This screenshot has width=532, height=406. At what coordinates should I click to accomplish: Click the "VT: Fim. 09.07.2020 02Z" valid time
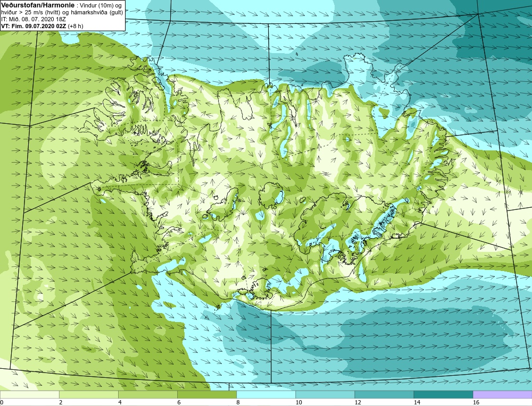34,26
